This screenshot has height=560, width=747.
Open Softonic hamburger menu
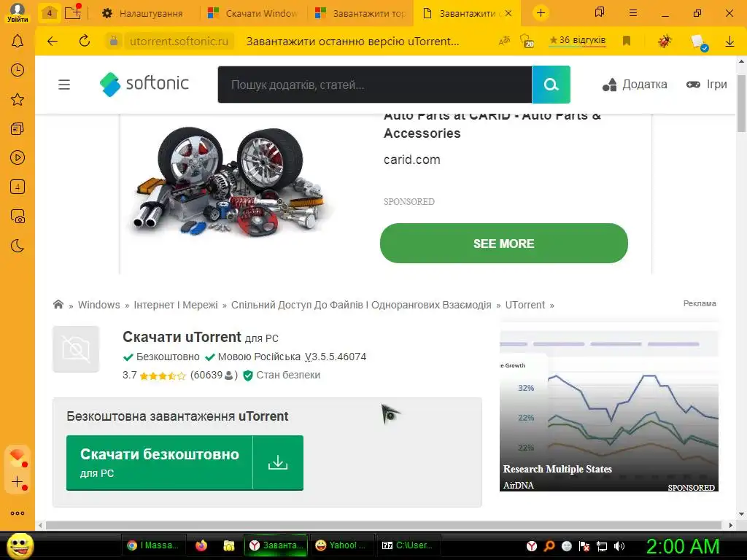tap(64, 85)
